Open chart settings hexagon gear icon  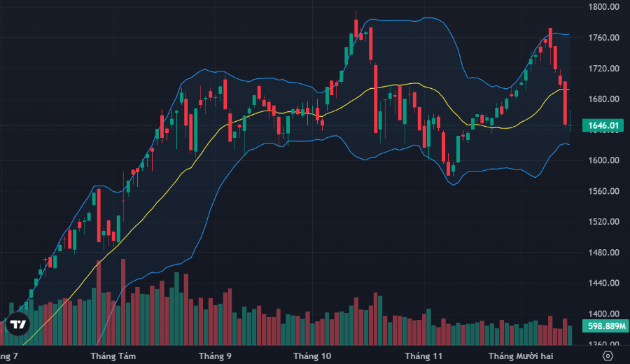(608, 356)
